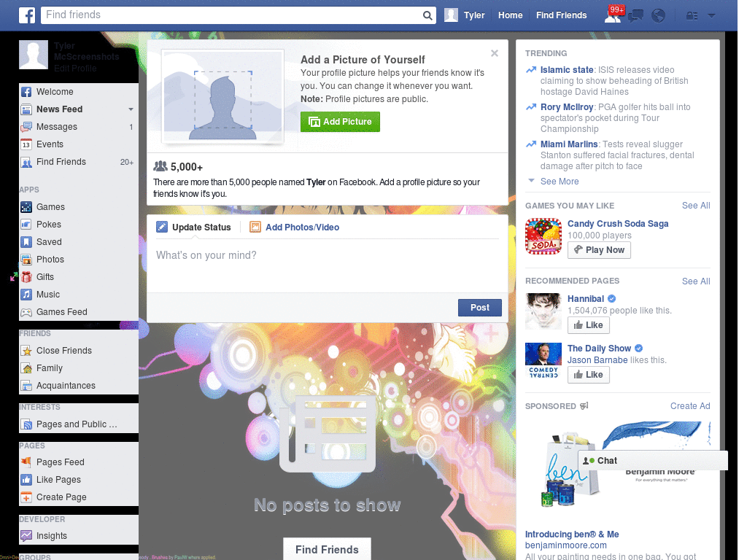Select News Feed in left sidebar

[60, 109]
